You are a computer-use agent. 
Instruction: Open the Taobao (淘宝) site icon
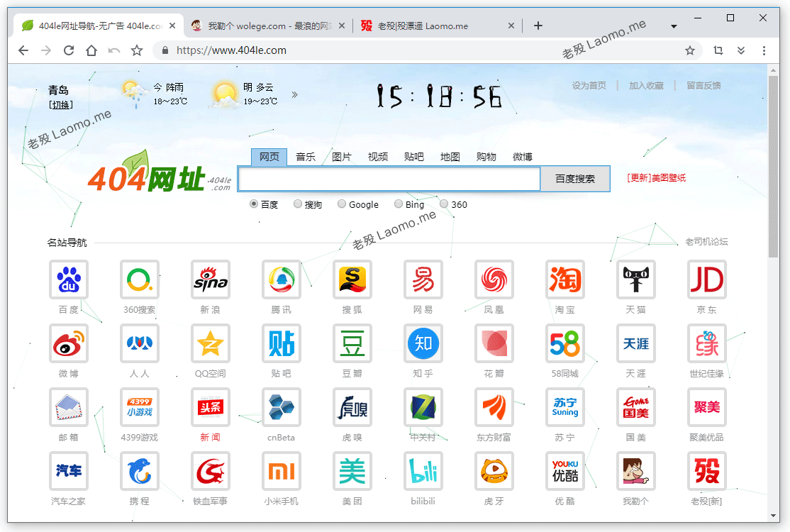[564, 279]
